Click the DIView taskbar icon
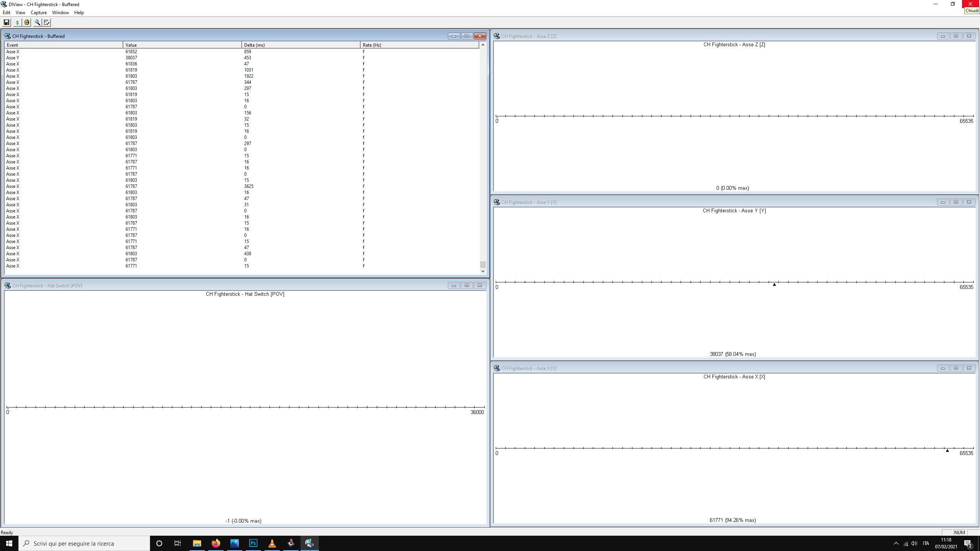980x551 pixels. (x=309, y=543)
